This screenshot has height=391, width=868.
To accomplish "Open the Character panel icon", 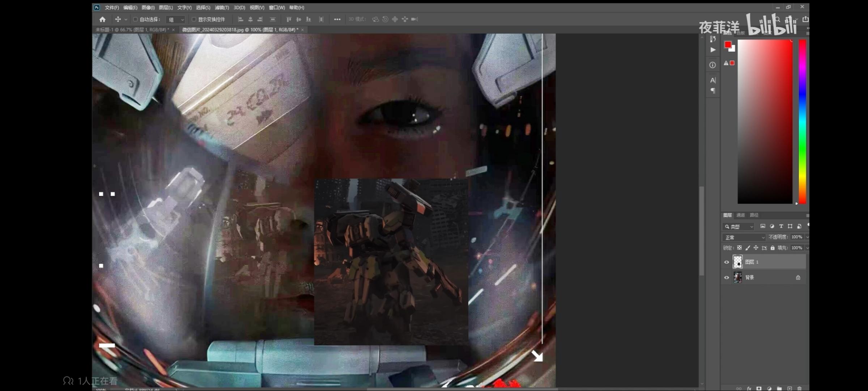I will coord(712,80).
